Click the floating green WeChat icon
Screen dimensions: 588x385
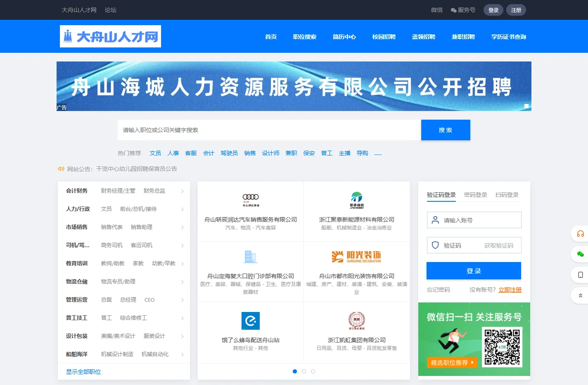pos(580,254)
